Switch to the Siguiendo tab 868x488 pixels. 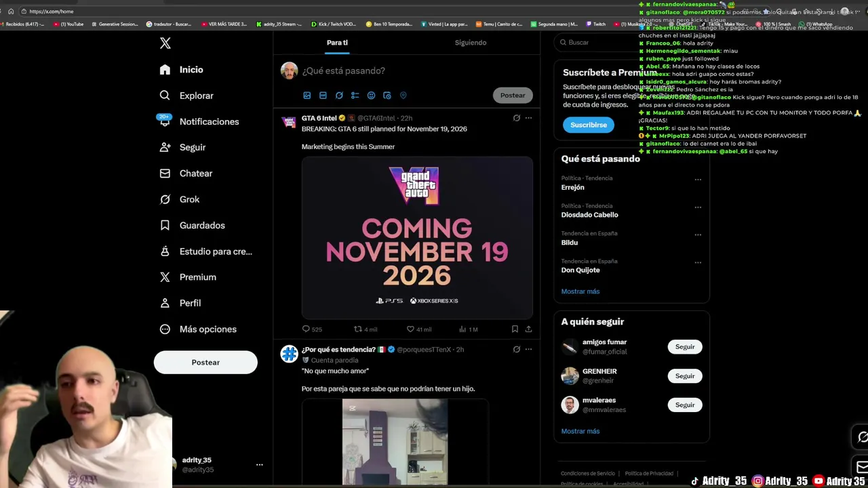(471, 43)
